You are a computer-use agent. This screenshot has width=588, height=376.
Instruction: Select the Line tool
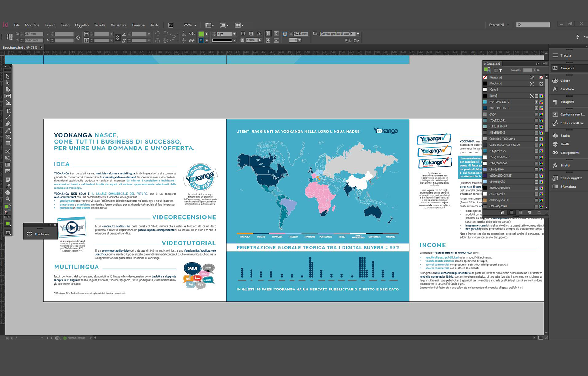pyautogui.click(x=8, y=117)
